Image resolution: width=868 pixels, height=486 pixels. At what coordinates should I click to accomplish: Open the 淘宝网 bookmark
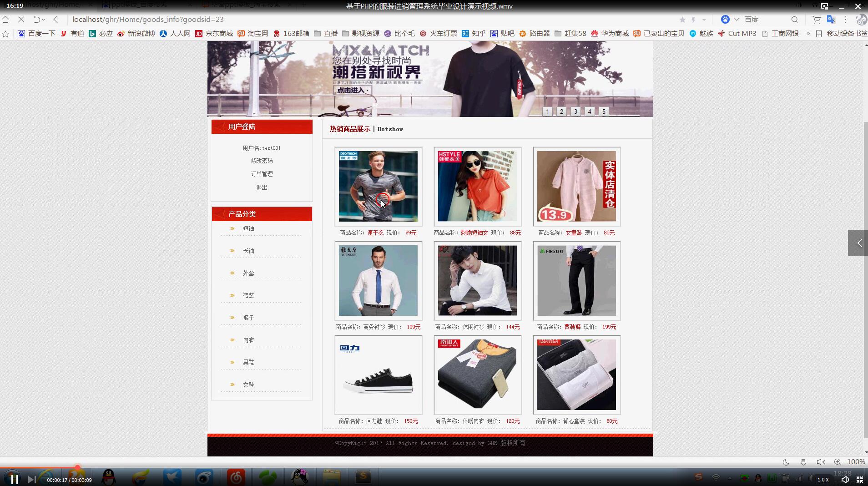253,33
